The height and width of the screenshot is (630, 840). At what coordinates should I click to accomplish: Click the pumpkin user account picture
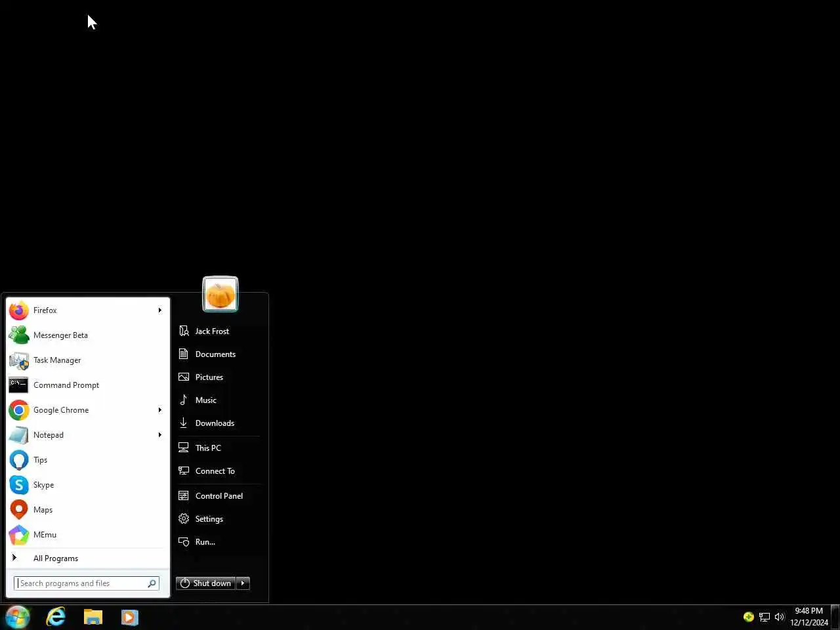[220, 294]
